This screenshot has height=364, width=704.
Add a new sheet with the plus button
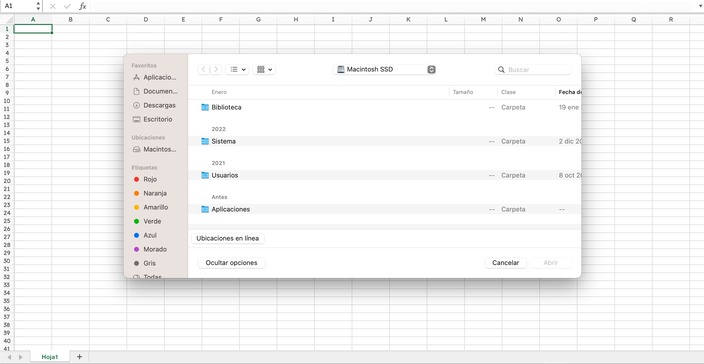tap(79, 357)
